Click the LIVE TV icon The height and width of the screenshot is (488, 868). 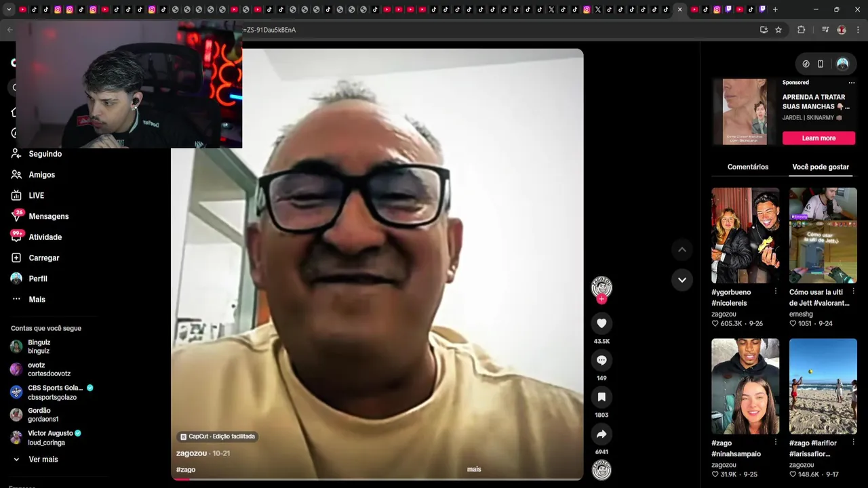tap(16, 195)
